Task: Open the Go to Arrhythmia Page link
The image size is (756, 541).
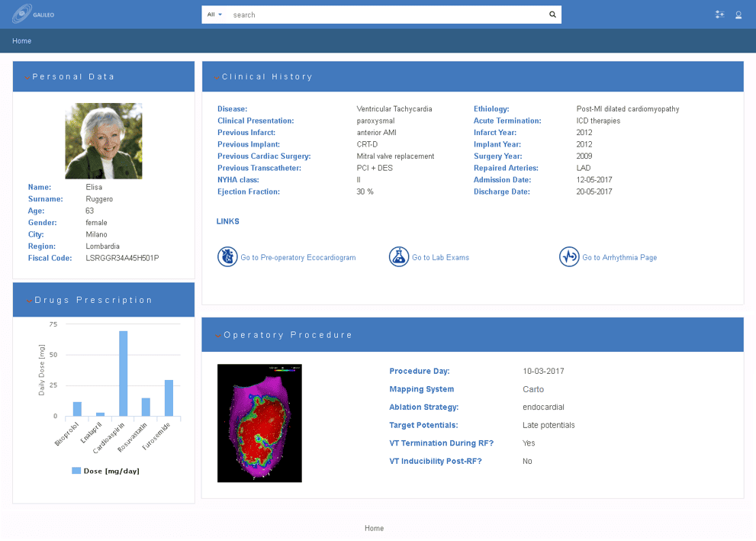Action: pos(619,258)
